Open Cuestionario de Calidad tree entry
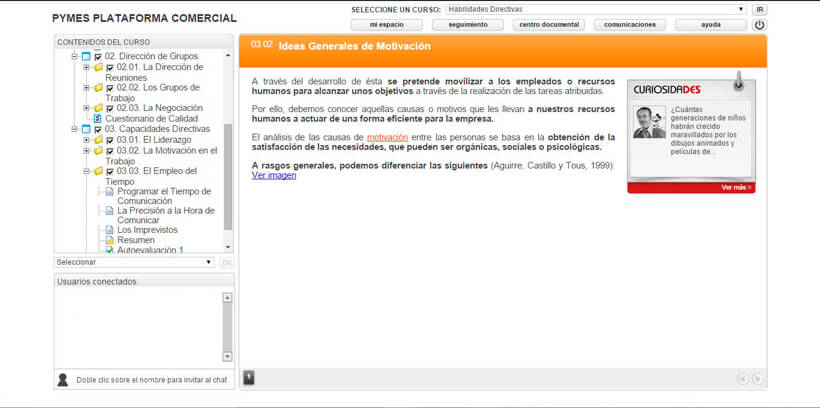The height and width of the screenshot is (408, 820). click(152, 119)
